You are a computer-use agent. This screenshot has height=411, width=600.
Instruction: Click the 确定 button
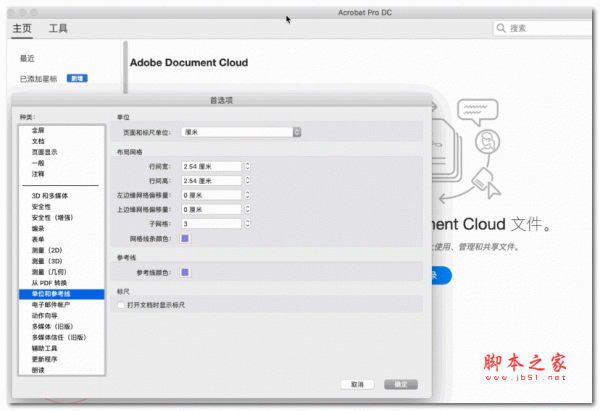pos(401,385)
